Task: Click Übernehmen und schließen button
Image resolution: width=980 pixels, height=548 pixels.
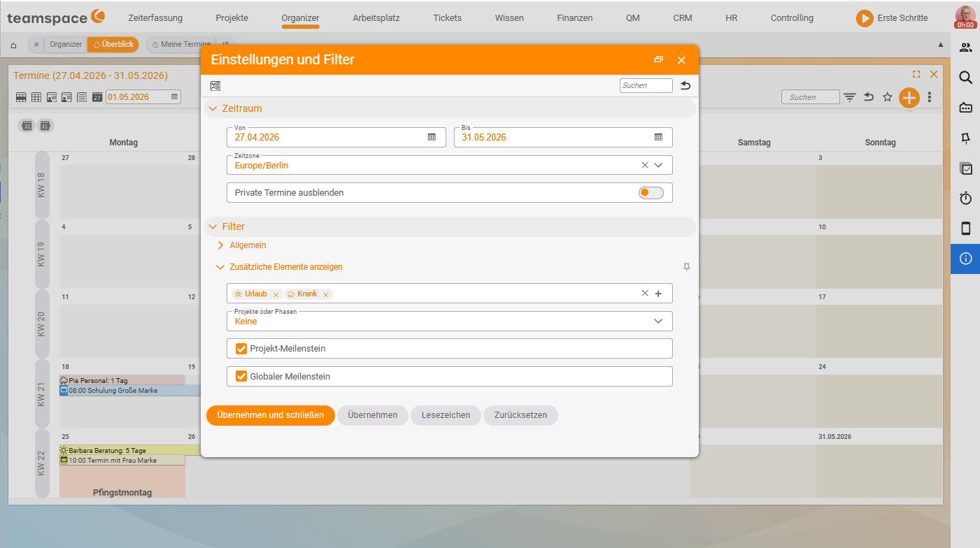Action: click(x=271, y=415)
